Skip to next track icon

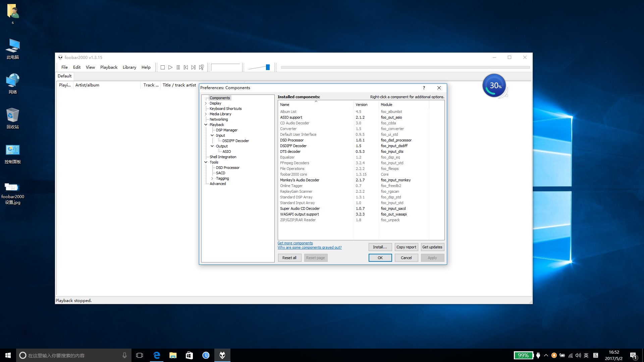click(x=194, y=67)
